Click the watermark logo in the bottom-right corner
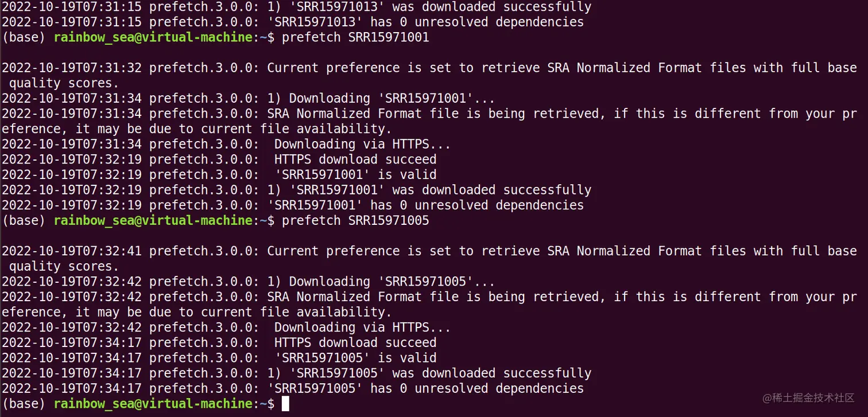 click(x=808, y=397)
